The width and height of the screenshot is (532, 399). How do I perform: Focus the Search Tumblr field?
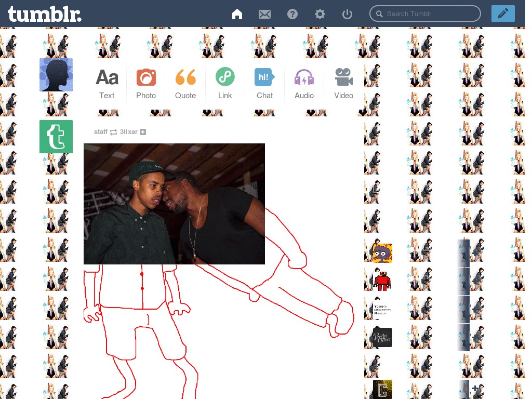pyautogui.click(x=425, y=14)
